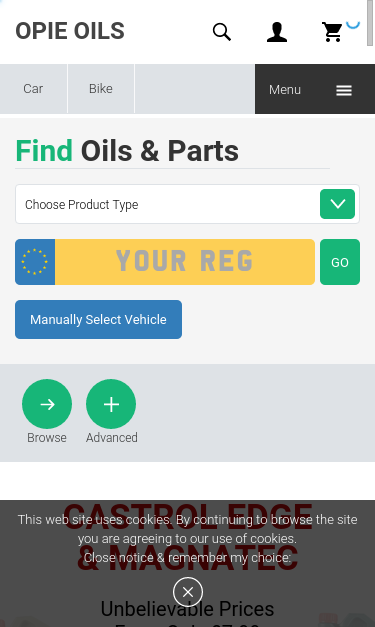Click the Manually Select Vehicle button
The image size is (375, 627).
[98, 319]
